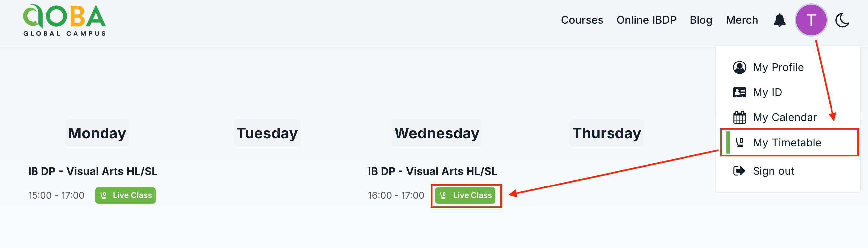Select the My Timetable menu entry
The width and height of the screenshot is (868, 248).
point(787,142)
